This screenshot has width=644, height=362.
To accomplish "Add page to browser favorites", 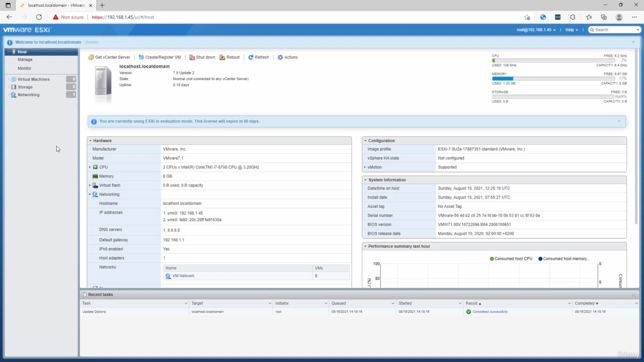I will pyautogui.click(x=527, y=17).
